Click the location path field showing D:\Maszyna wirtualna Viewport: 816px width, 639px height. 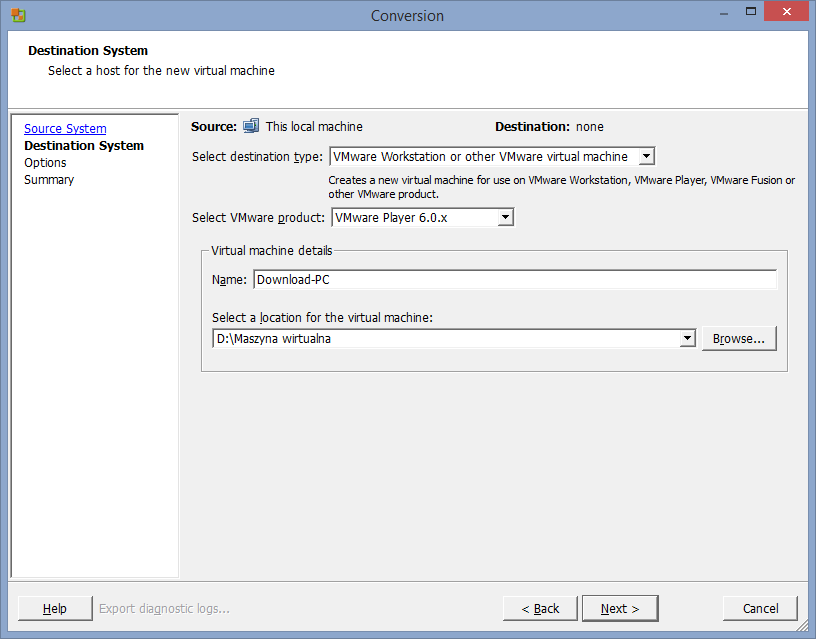click(446, 339)
